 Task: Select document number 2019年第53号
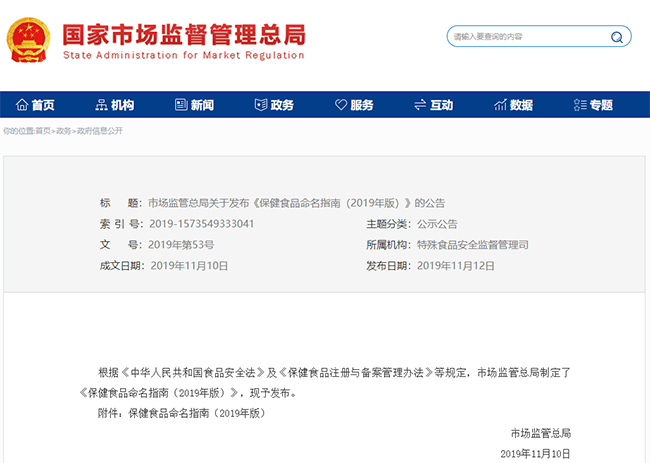pyautogui.click(x=181, y=245)
